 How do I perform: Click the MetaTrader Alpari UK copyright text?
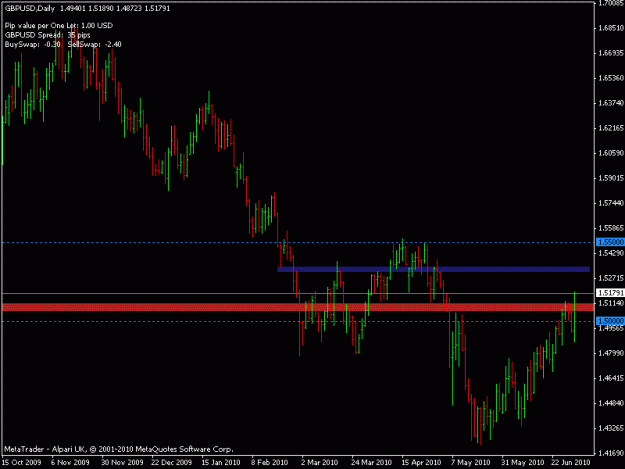119,449
